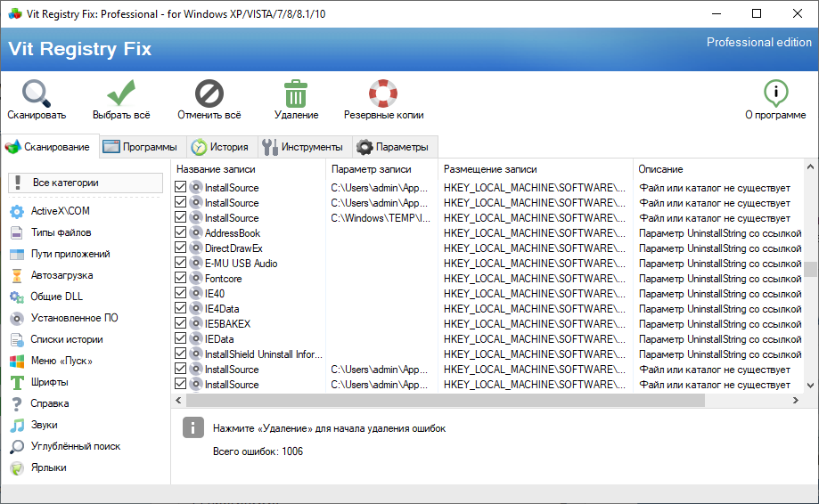This screenshot has width=819, height=504.
Task: Uncheck InstallShield Uninstall Infor... checkbox
Action: tap(181, 354)
